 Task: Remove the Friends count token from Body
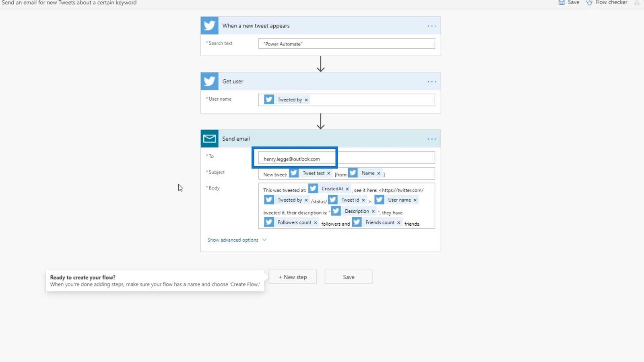pyautogui.click(x=399, y=223)
